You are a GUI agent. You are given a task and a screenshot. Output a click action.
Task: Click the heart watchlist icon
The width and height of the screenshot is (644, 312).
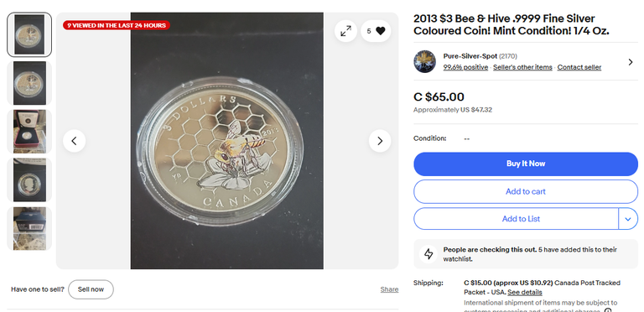pyautogui.click(x=381, y=31)
